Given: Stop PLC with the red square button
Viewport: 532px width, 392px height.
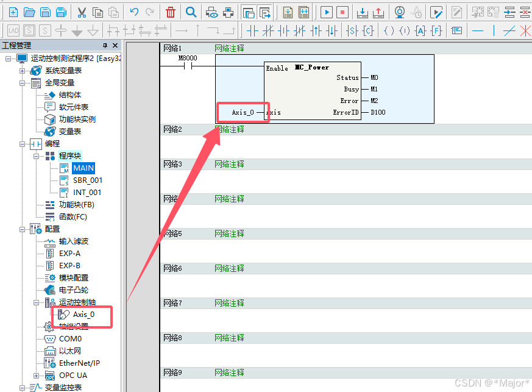Looking at the screenshot, I should point(342,13).
